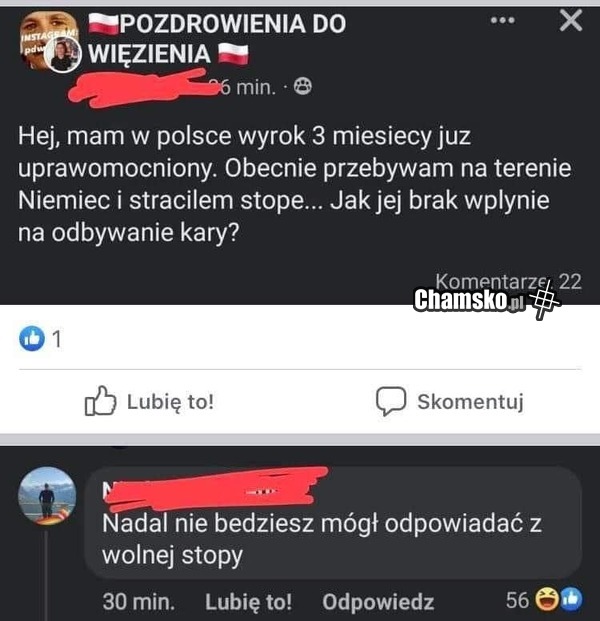Click the like reaction icon on the comment
The image size is (600, 621).
[x=570, y=600]
